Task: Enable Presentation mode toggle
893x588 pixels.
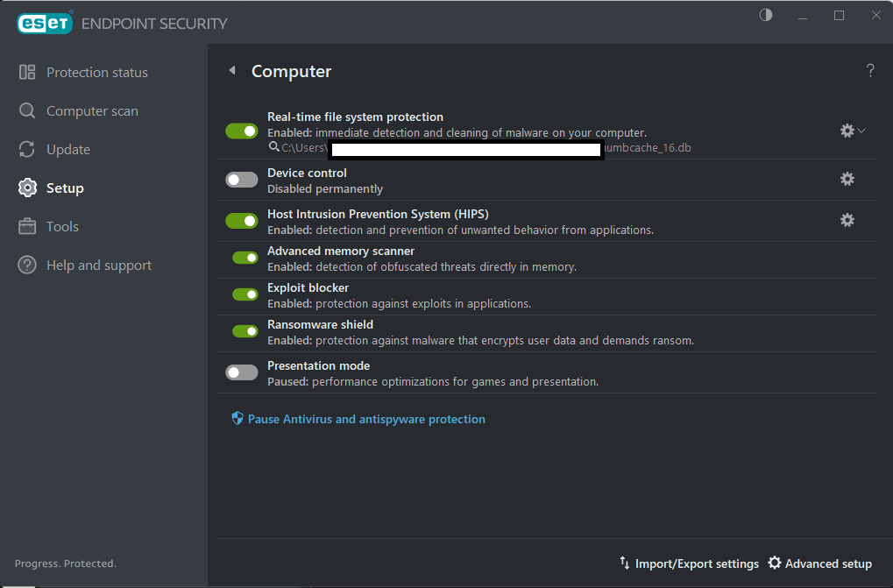Action: click(x=242, y=372)
